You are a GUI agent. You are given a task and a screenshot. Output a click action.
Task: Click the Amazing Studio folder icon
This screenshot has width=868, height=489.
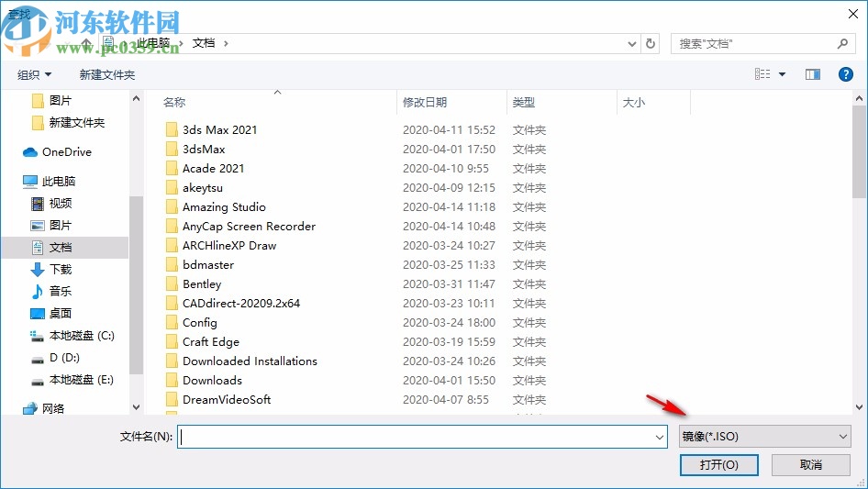tap(172, 207)
